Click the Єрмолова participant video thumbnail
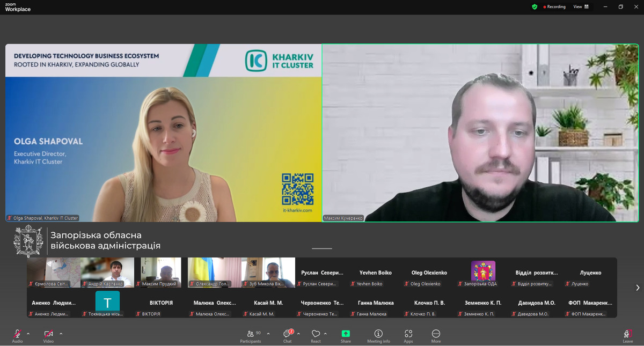This screenshot has width=644, height=346. point(54,273)
